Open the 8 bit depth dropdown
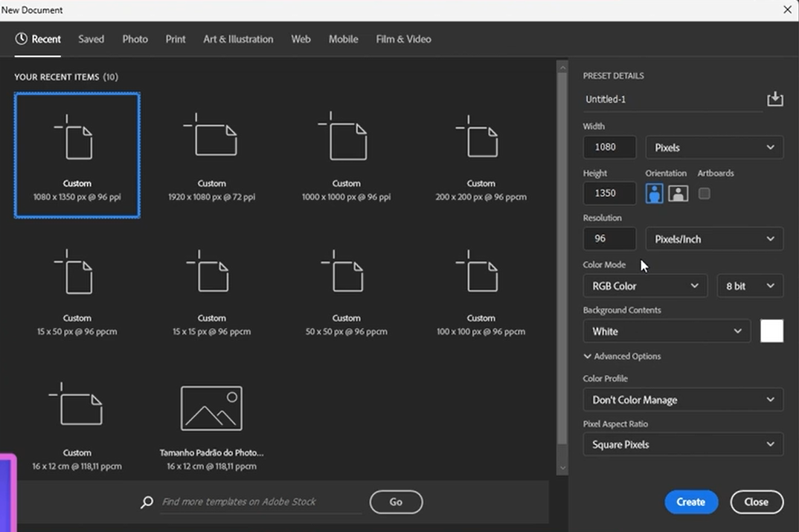799x532 pixels. (x=750, y=286)
